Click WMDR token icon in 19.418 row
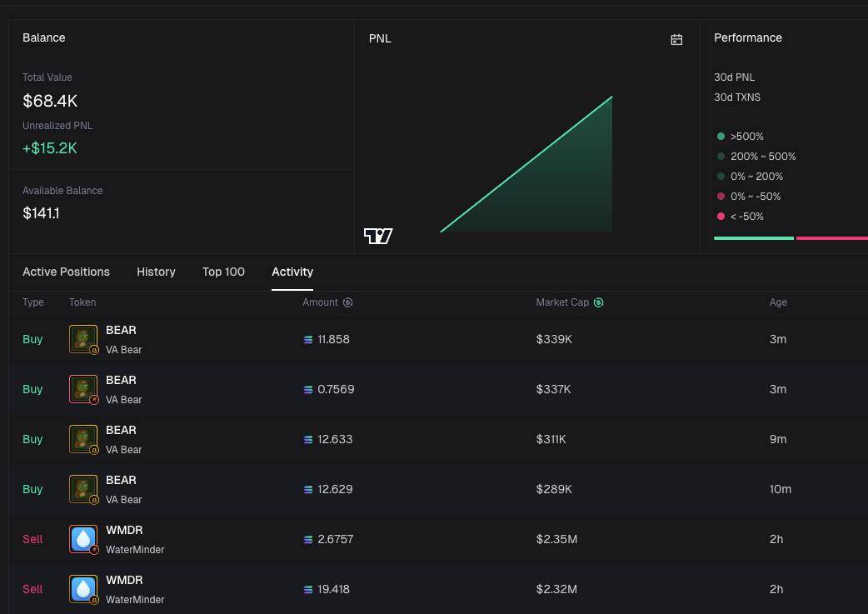 [x=83, y=589]
